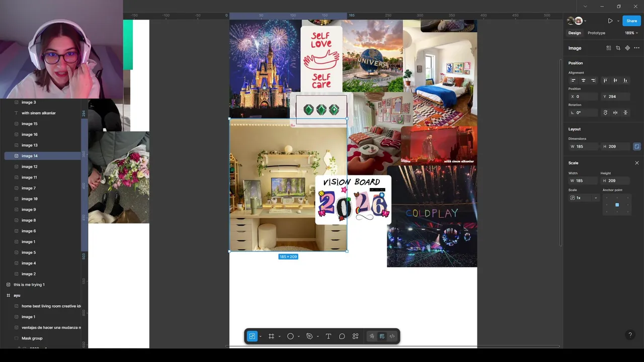Expand the Frame tool dropdown arrow
The height and width of the screenshot is (362, 644).
pos(279,336)
